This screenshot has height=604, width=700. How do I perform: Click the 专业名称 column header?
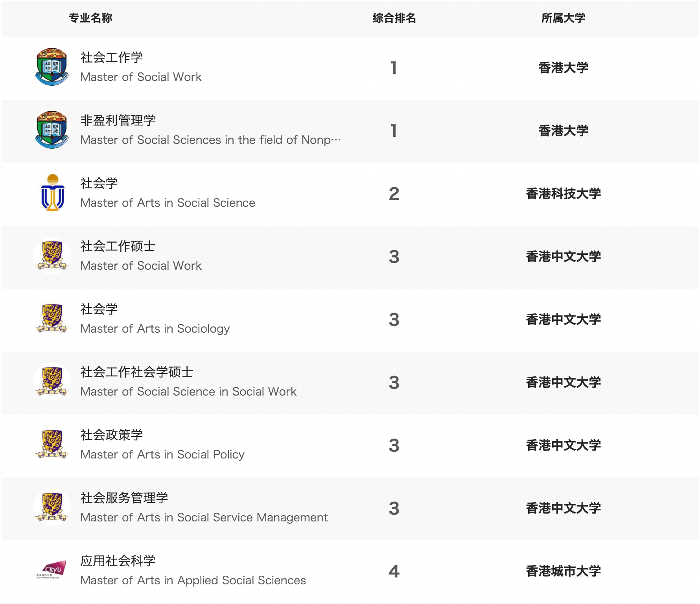(x=90, y=18)
